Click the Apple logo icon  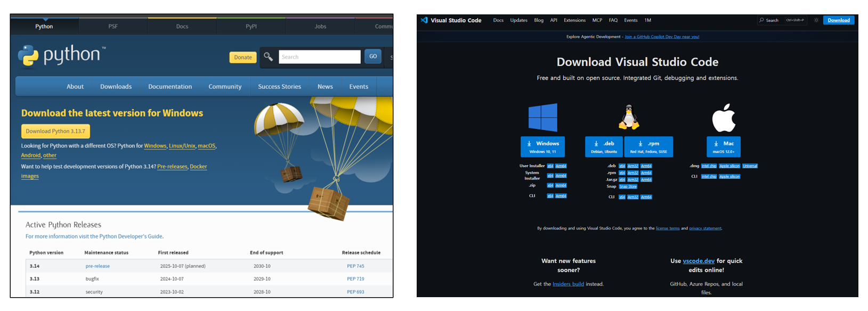724,118
